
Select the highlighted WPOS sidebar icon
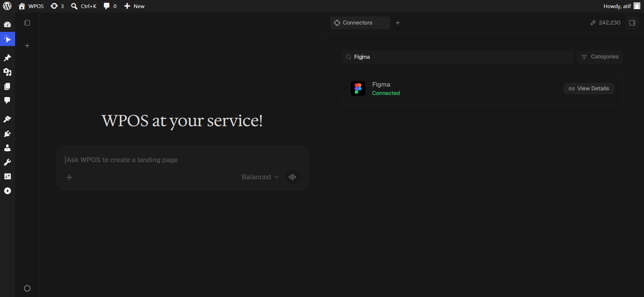click(x=7, y=39)
